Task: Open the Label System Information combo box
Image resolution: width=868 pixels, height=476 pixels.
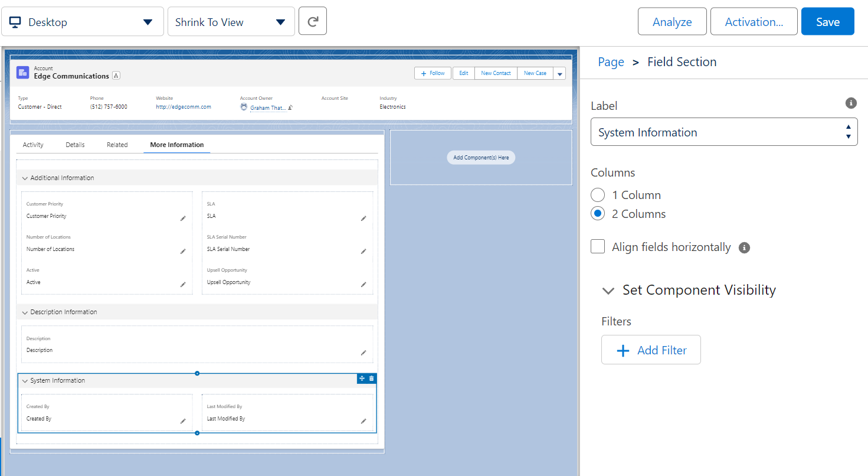Action: (724, 132)
